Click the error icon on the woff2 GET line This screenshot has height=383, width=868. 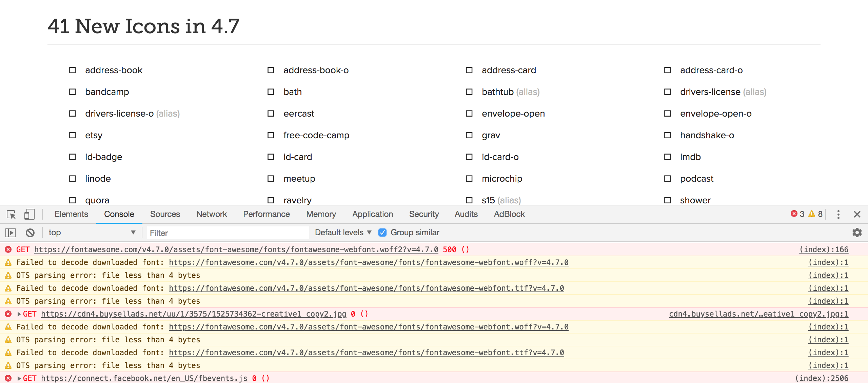point(8,250)
